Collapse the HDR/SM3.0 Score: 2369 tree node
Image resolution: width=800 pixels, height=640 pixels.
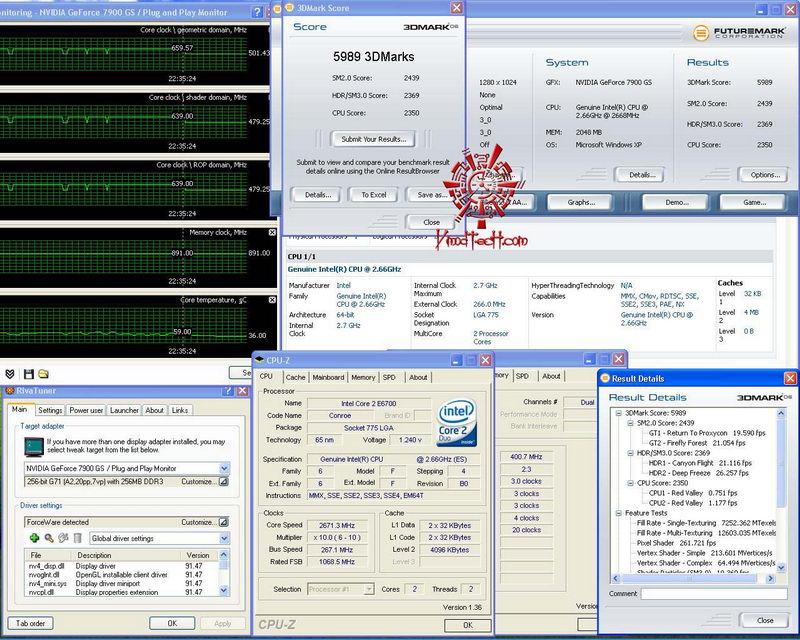coord(630,453)
